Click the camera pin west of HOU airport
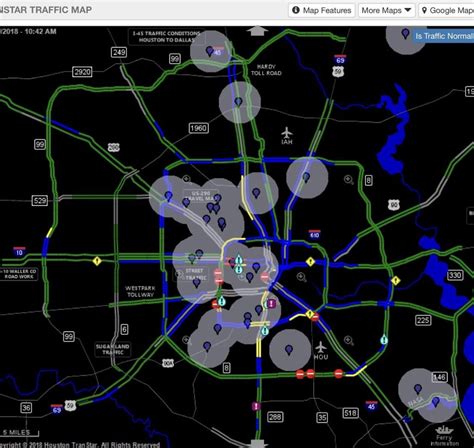474x448 pixels. [x=289, y=350]
